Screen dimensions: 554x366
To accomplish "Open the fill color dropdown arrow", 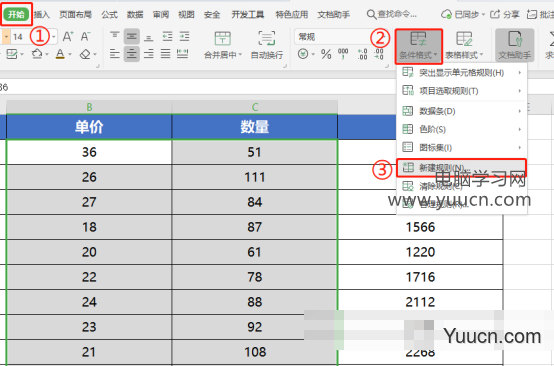I will tap(47, 55).
